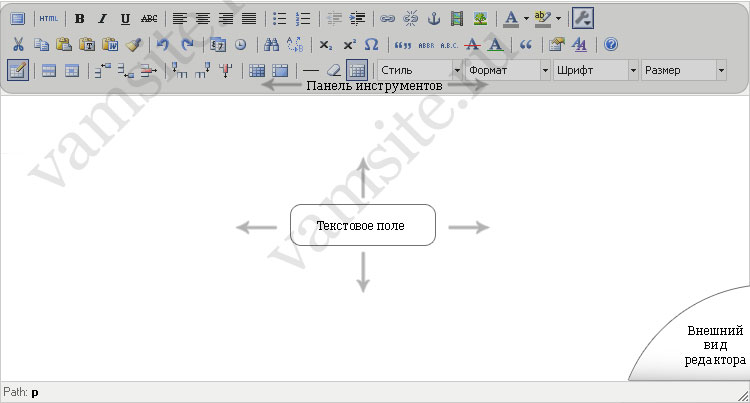Insert an image with tree icon
This screenshot has height=403, width=750.
point(480,19)
